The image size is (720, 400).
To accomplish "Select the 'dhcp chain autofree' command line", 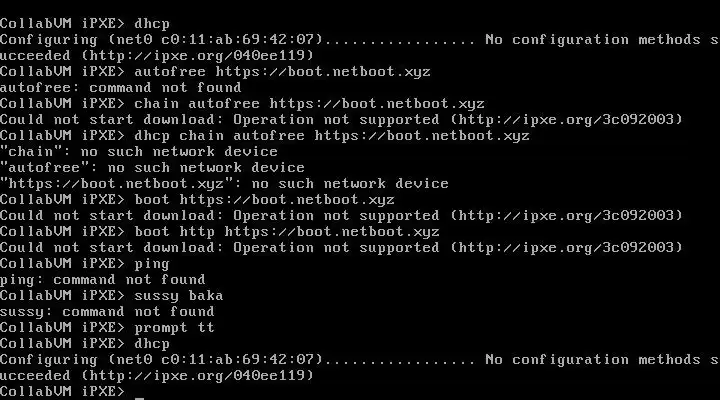I will pyautogui.click(x=331, y=135).
